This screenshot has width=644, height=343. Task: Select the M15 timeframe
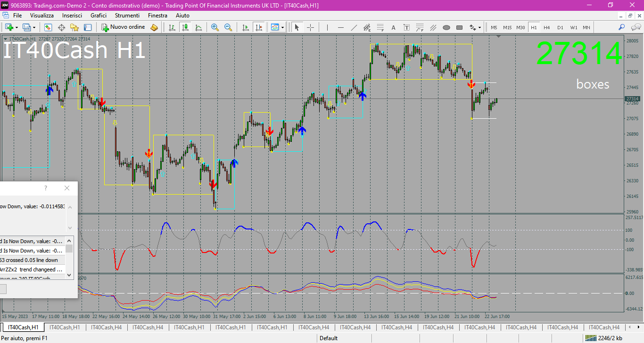507,27
